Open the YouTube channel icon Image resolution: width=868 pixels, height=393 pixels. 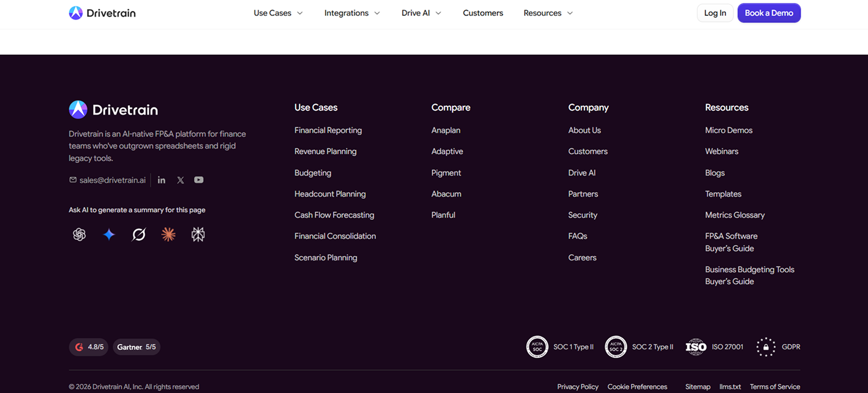[199, 180]
